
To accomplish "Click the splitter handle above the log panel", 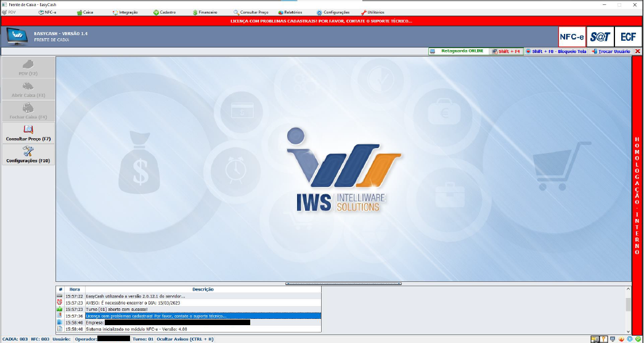I will tap(343, 284).
